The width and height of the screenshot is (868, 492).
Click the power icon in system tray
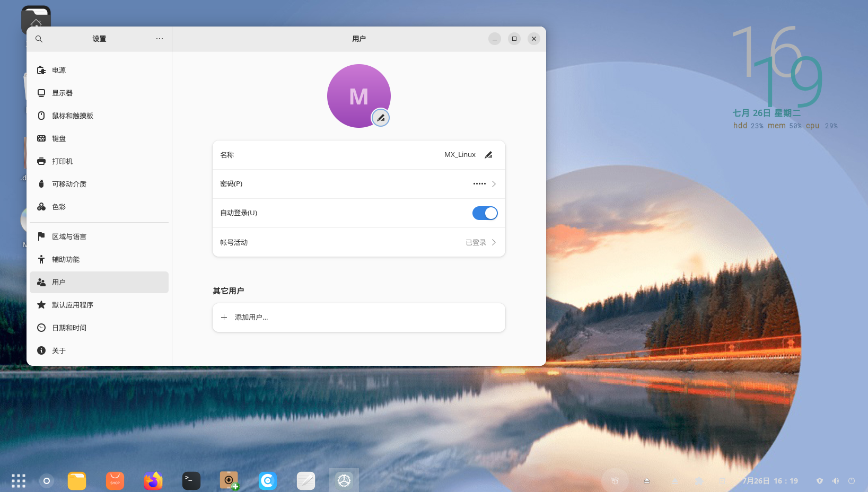[x=852, y=481]
